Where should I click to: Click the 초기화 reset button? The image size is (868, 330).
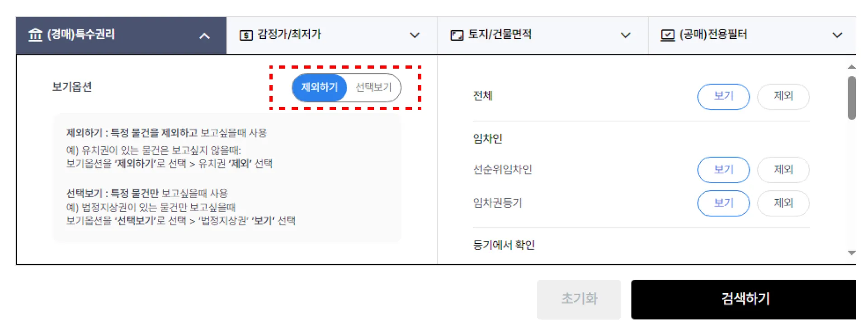pos(579,299)
